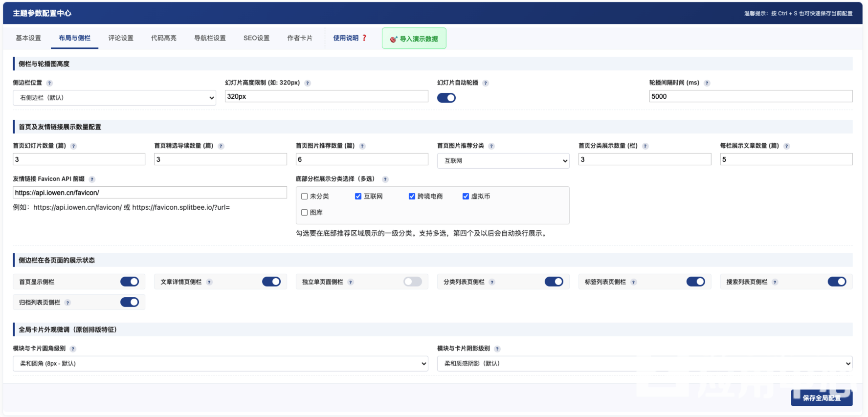Screen dimensions: 868x417
Task: Click 首页幻灯片数量 input field
Action: 79,159
